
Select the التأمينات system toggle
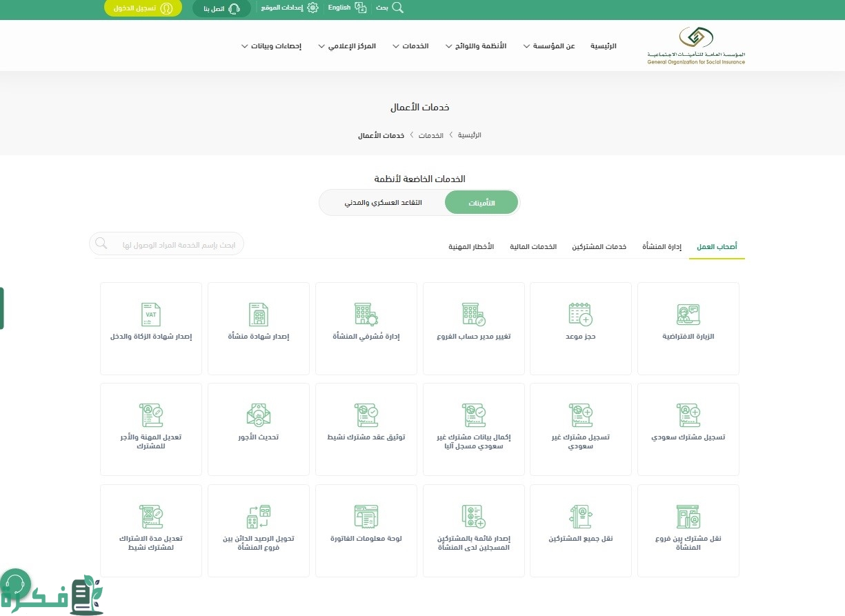481,203
